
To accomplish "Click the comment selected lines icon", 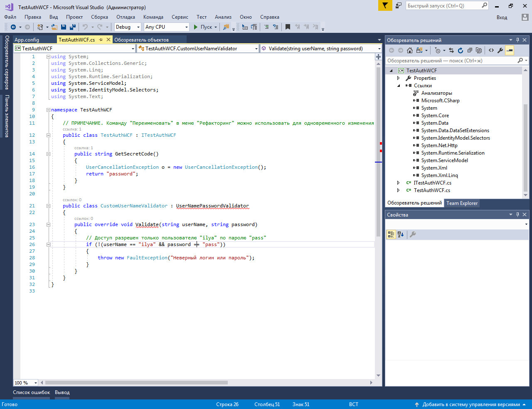I will [266, 27].
